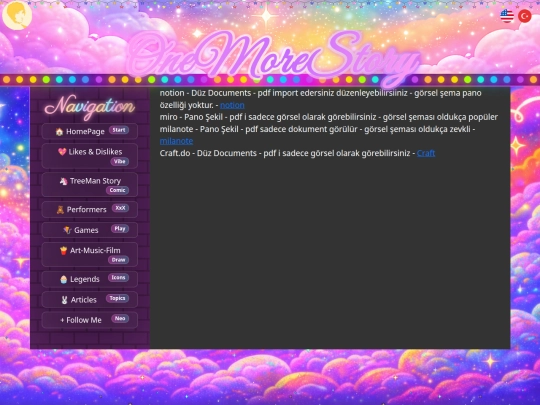Open the Performers section
Viewport: 540px width, 405px height.
[x=90, y=209]
